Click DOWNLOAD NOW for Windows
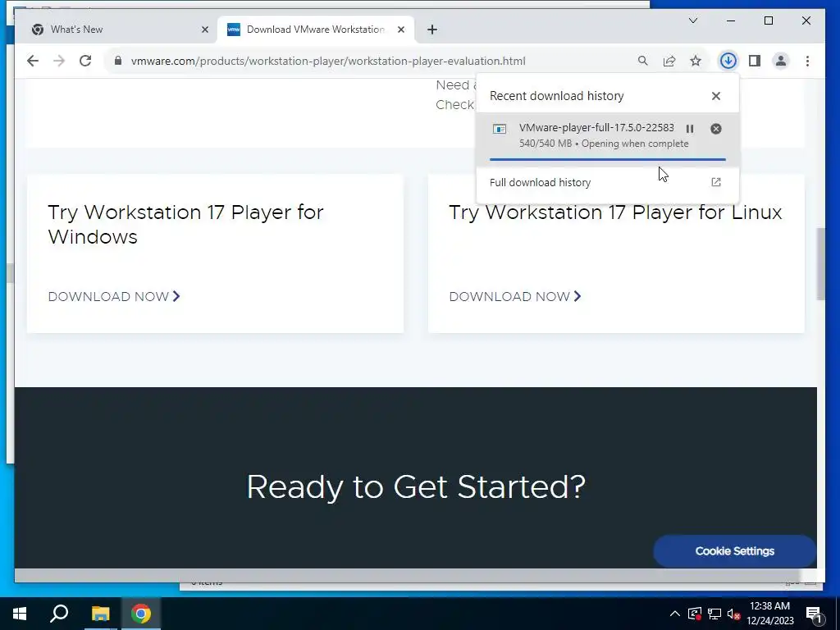840x630 pixels. (x=114, y=296)
